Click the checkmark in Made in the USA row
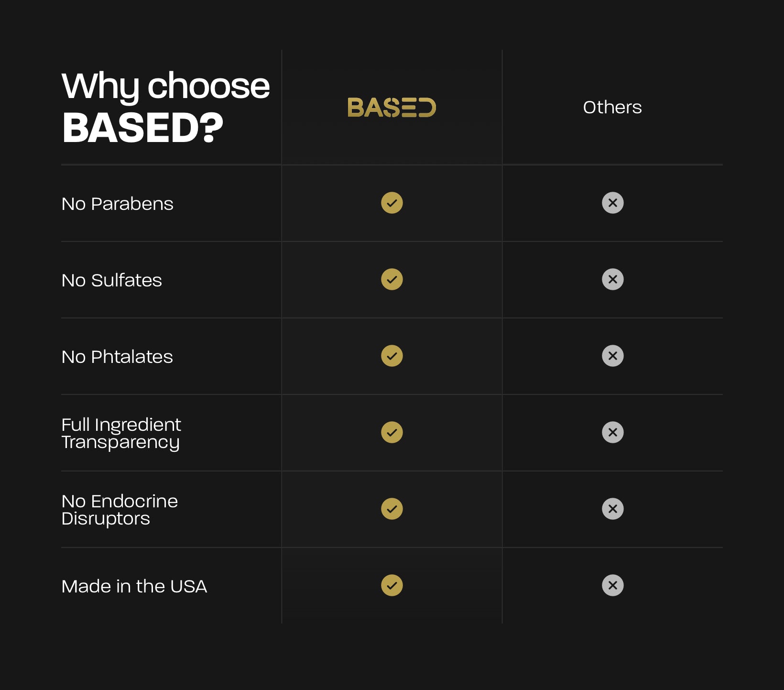 (392, 585)
